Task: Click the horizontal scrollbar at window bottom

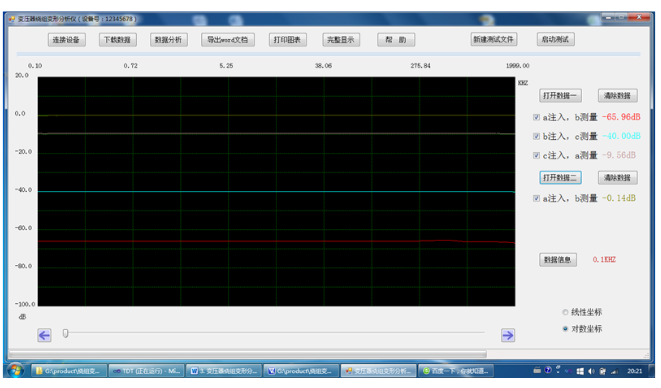Action: click(248, 354)
